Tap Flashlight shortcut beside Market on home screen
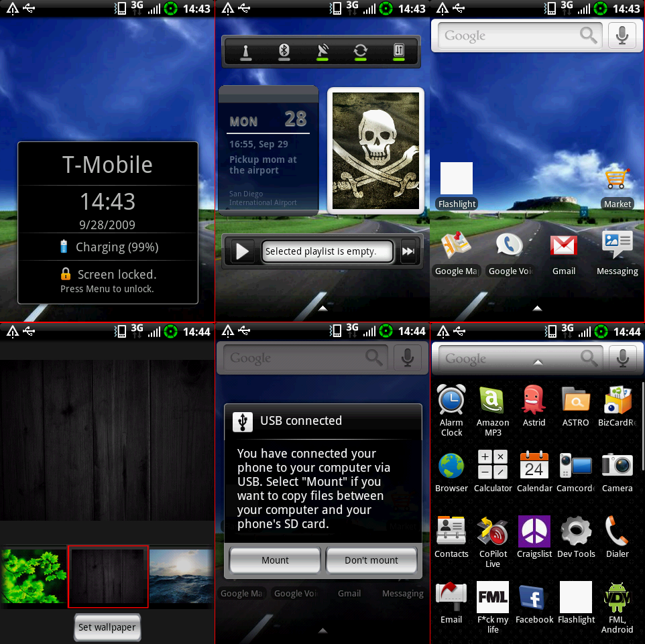The image size is (645, 644). (457, 186)
